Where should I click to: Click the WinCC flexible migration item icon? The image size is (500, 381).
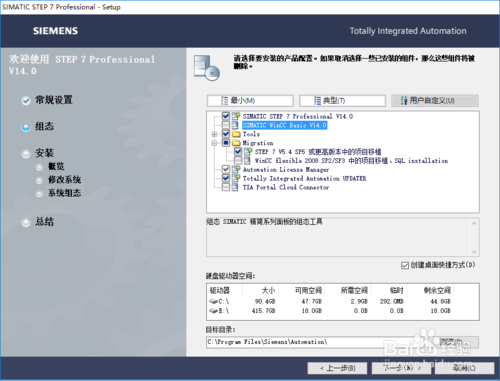(x=247, y=160)
